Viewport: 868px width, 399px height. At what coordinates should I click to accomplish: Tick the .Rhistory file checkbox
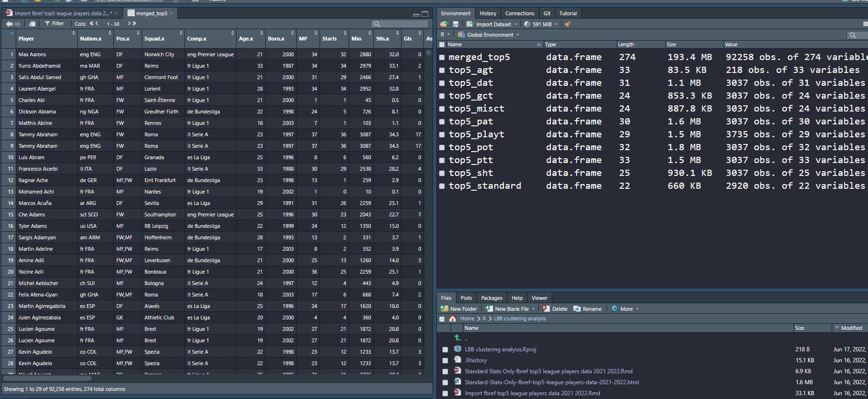(x=445, y=360)
